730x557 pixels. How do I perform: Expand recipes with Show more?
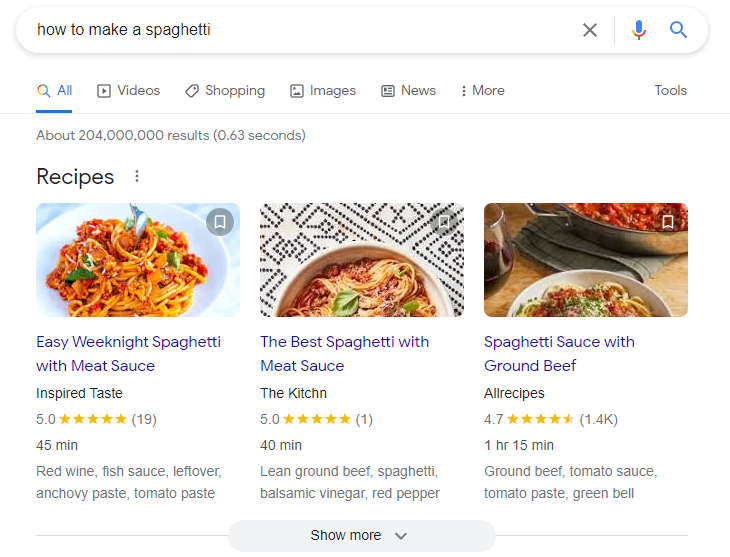pyautogui.click(x=360, y=535)
